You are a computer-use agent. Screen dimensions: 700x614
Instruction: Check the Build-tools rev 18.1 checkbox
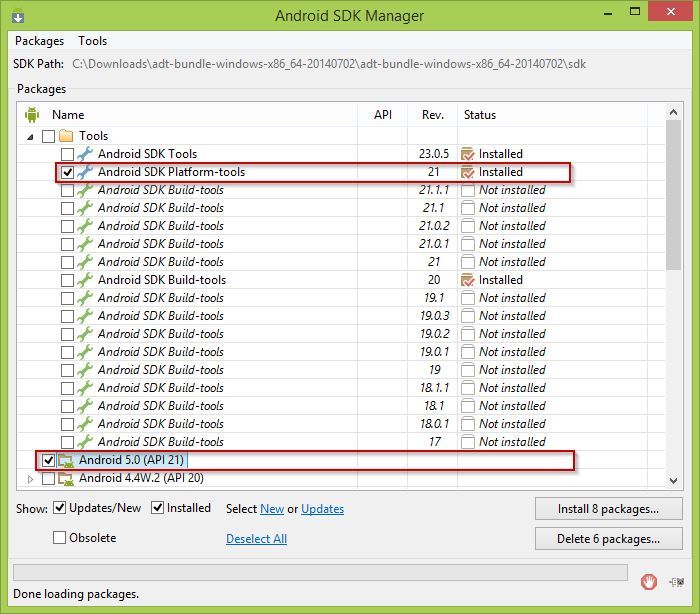point(67,406)
